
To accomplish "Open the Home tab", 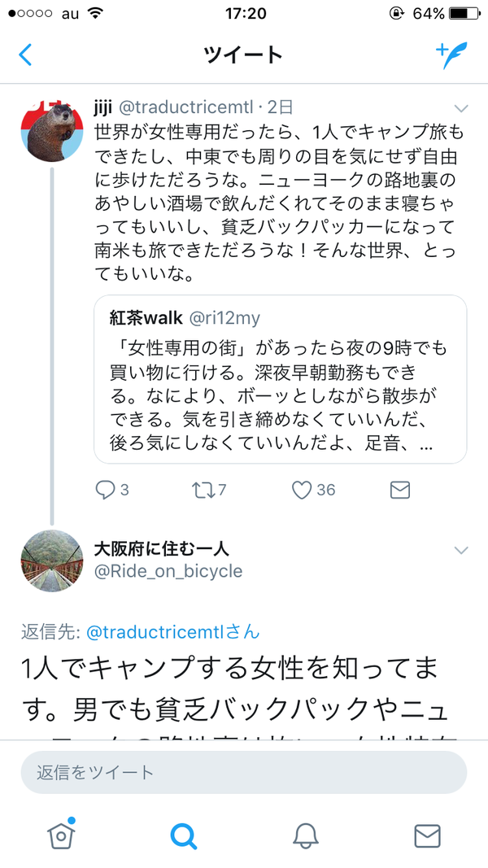I will (x=61, y=835).
